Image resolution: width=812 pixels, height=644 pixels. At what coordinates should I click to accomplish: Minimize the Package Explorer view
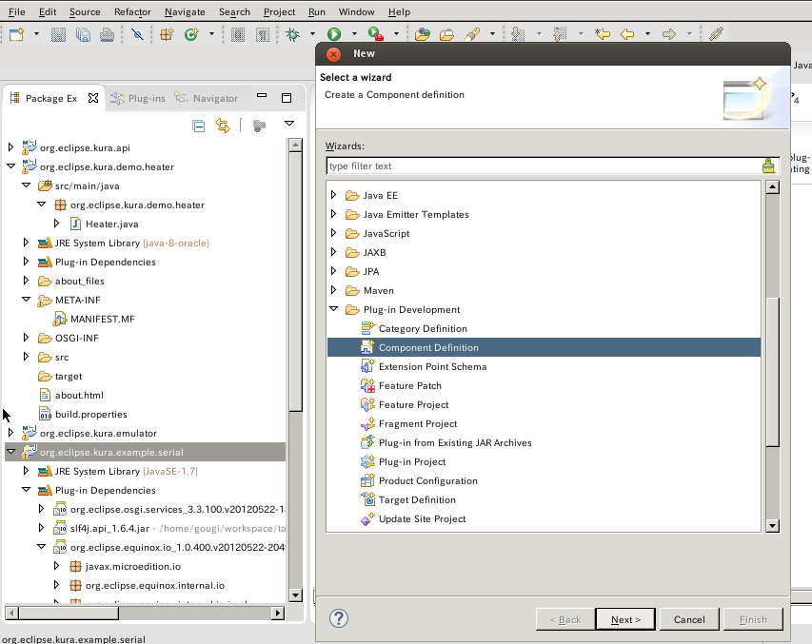(262, 96)
